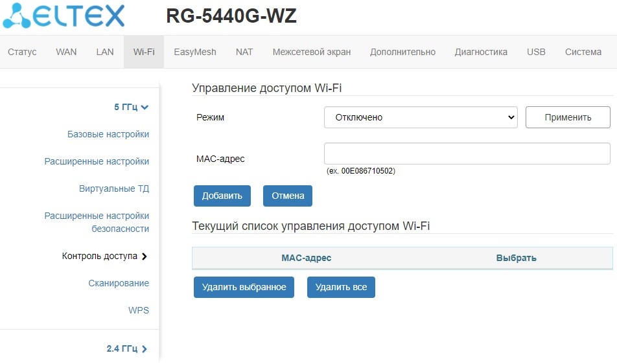The image size is (617, 364).
Task: Click the Удалить все button
Action: click(341, 287)
